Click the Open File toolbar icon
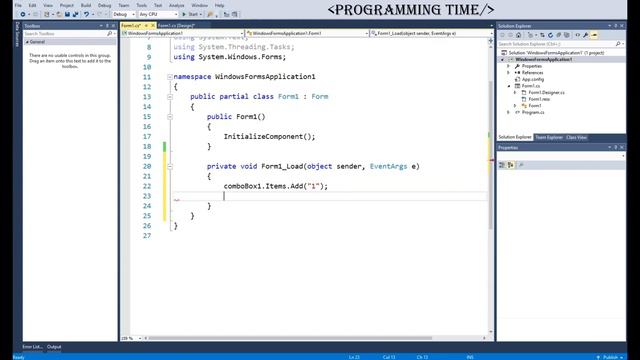Image resolution: width=640 pixels, height=360 pixels. pos(59,14)
